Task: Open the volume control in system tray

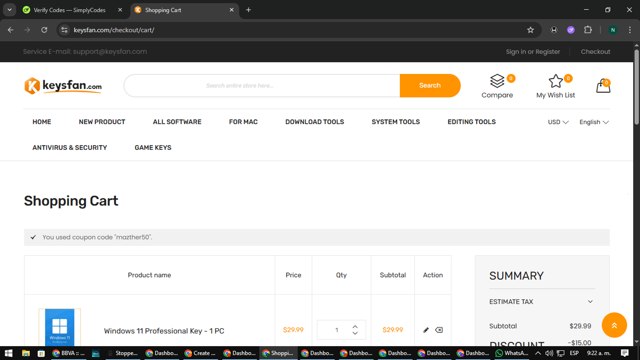Action: (549, 353)
